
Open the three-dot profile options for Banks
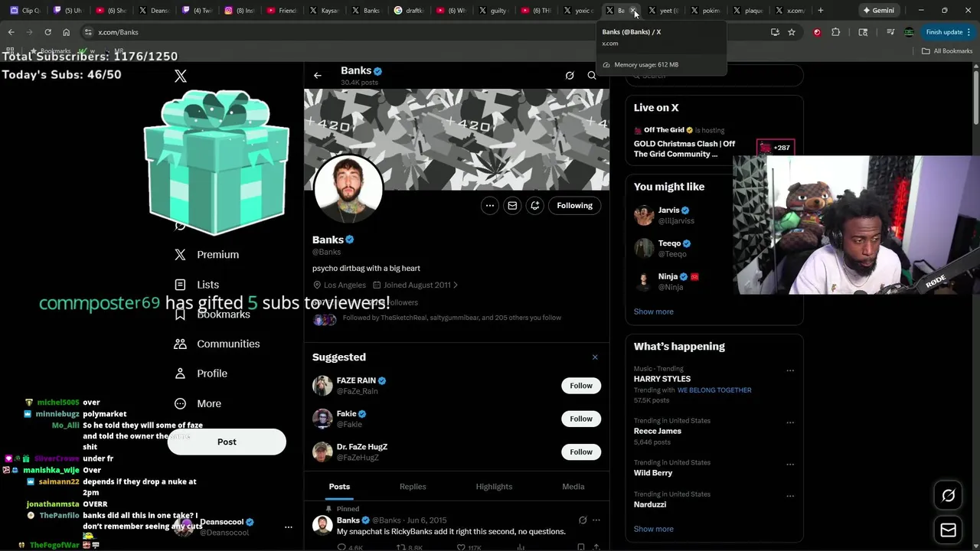[490, 205]
